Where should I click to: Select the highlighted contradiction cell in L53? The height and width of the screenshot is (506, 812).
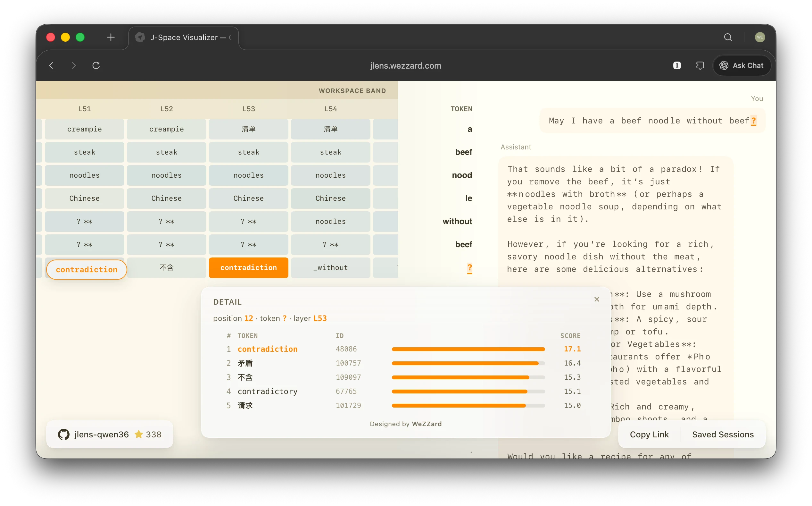click(x=248, y=267)
